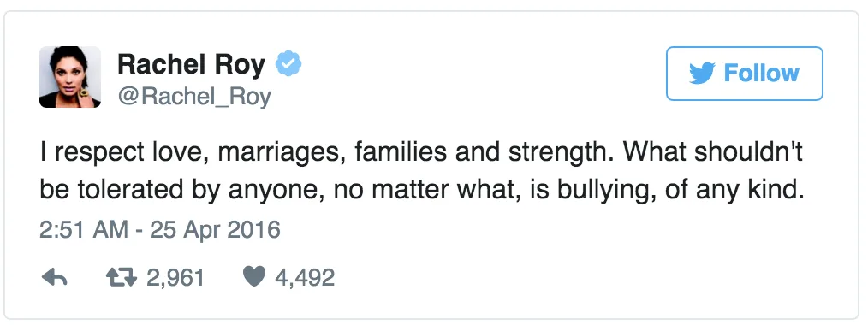Like the tweet with the heart icon
This screenshot has width=868, height=325.
(254, 277)
